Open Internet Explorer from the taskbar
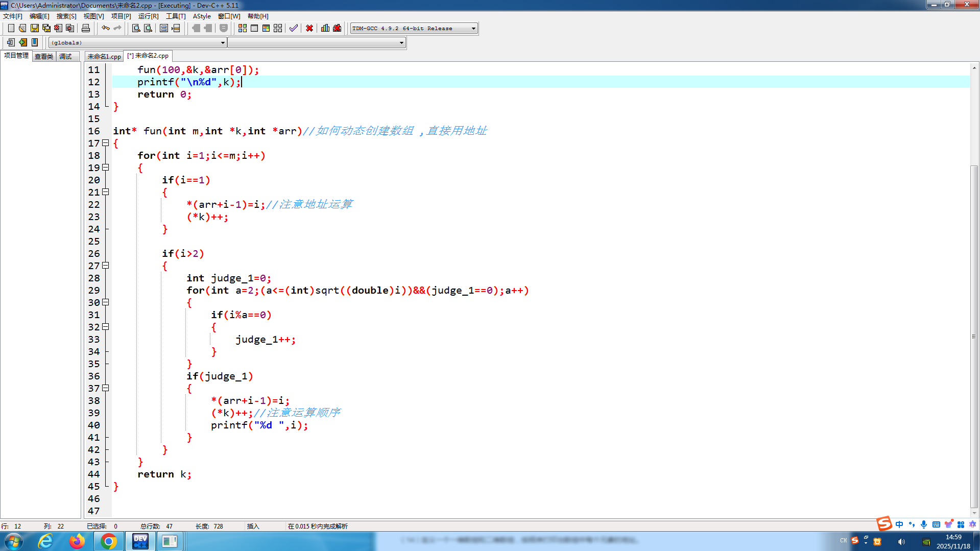This screenshot has height=551, width=980. click(46, 541)
